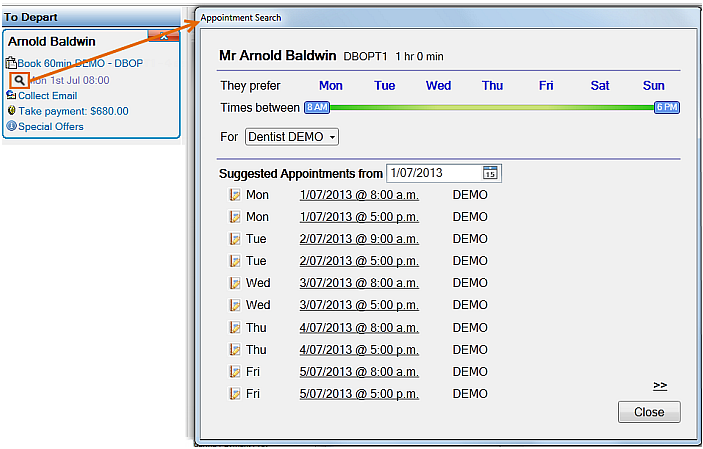Click booking icon for Mon 1/07/2013 5:00 p.m.
Viewport: 703px width, 449px height.
tap(235, 217)
